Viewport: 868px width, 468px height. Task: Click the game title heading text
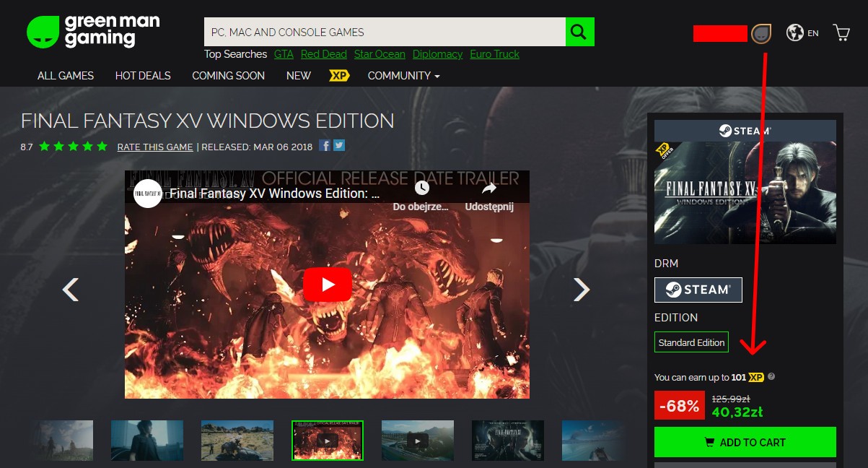tap(208, 121)
